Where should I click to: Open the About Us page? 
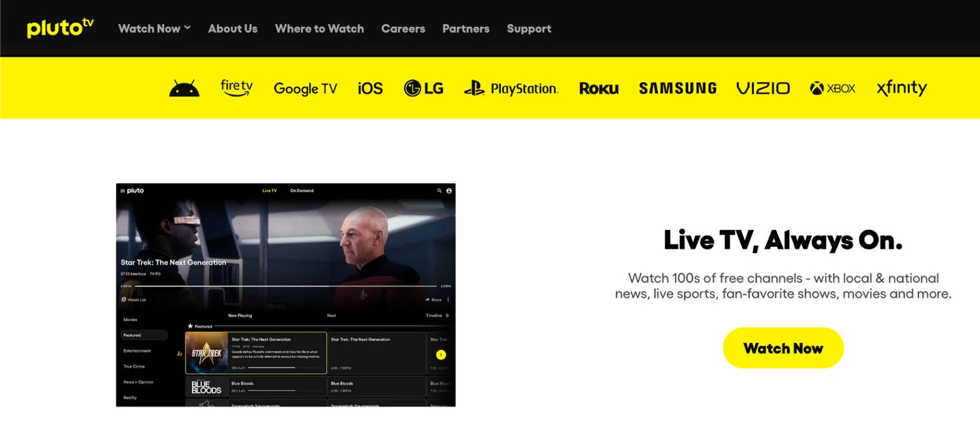tap(233, 29)
